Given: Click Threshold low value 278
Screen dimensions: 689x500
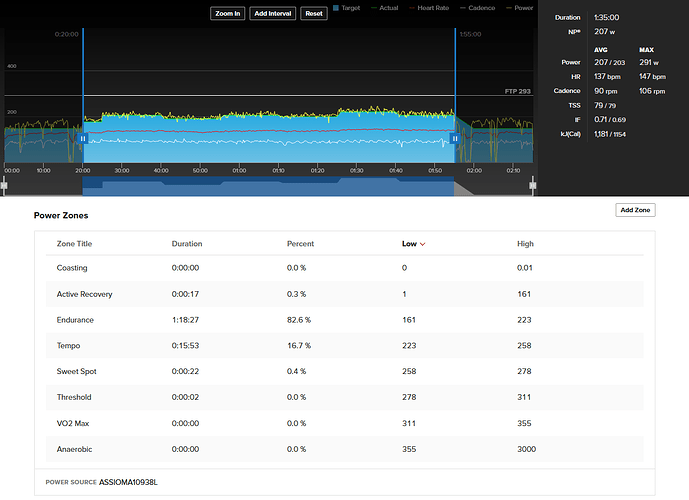Looking at the screenshot, I should point(409,397).
